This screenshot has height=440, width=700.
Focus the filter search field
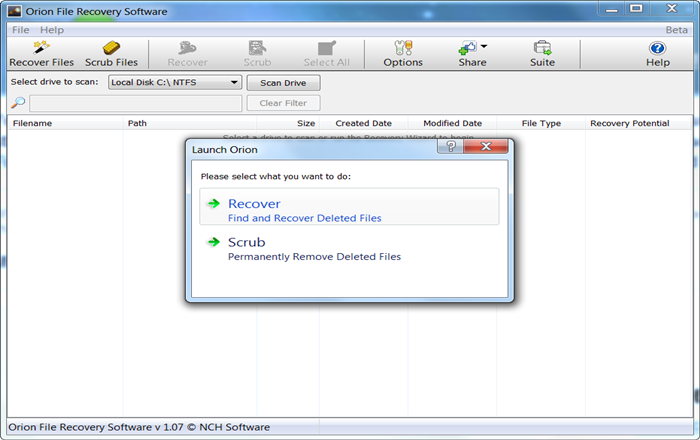(136, 103)
